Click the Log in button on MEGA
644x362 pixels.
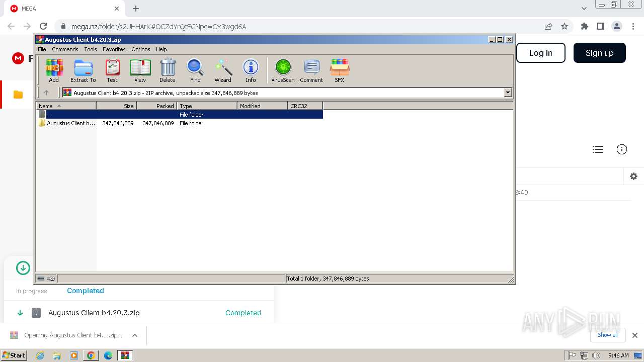pyautogui.click(x=541, y=53)
